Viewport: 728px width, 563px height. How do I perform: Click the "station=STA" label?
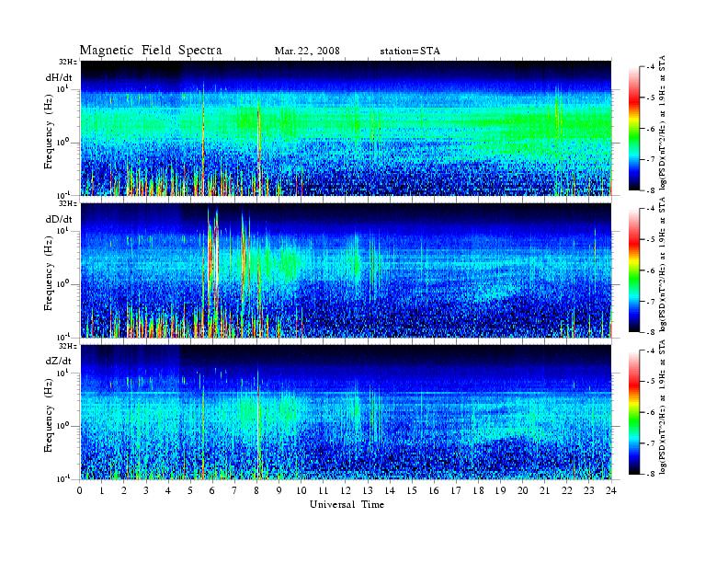(410, 51)
